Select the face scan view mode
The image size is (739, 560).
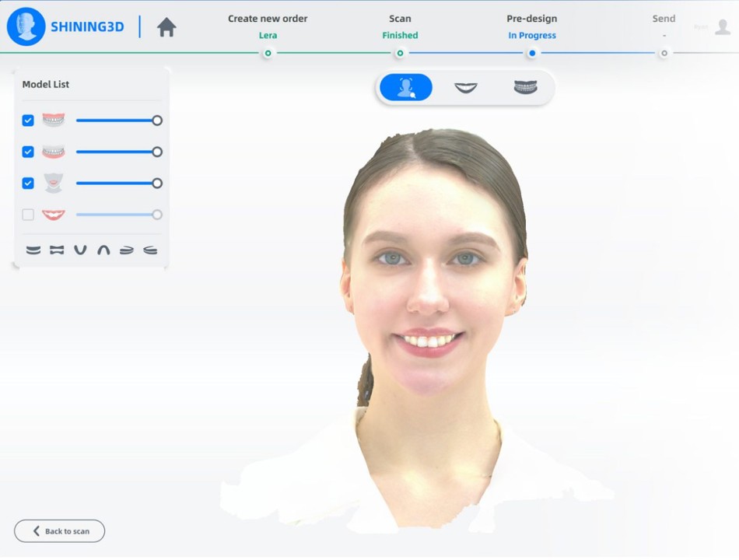click(x=405, y=88)
